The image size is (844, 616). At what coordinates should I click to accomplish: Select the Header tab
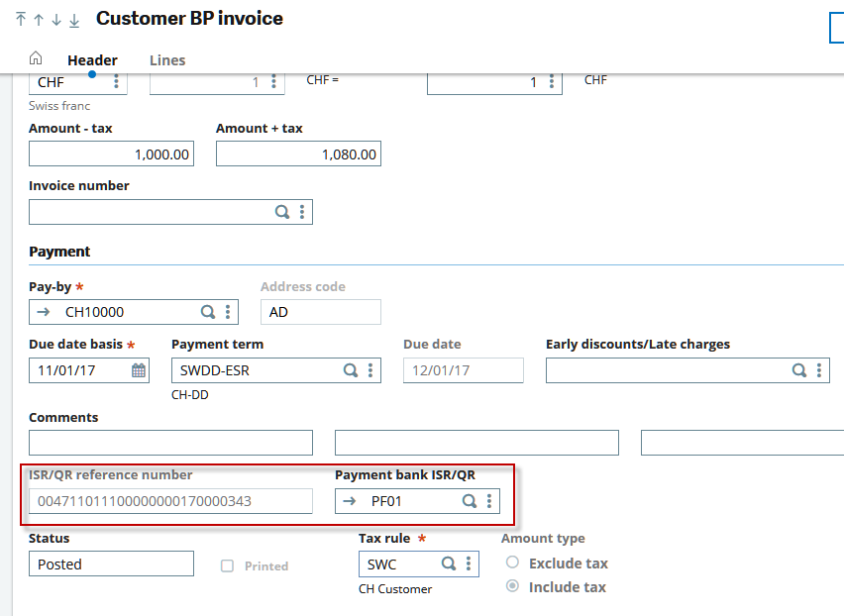(x=92, y=60)
